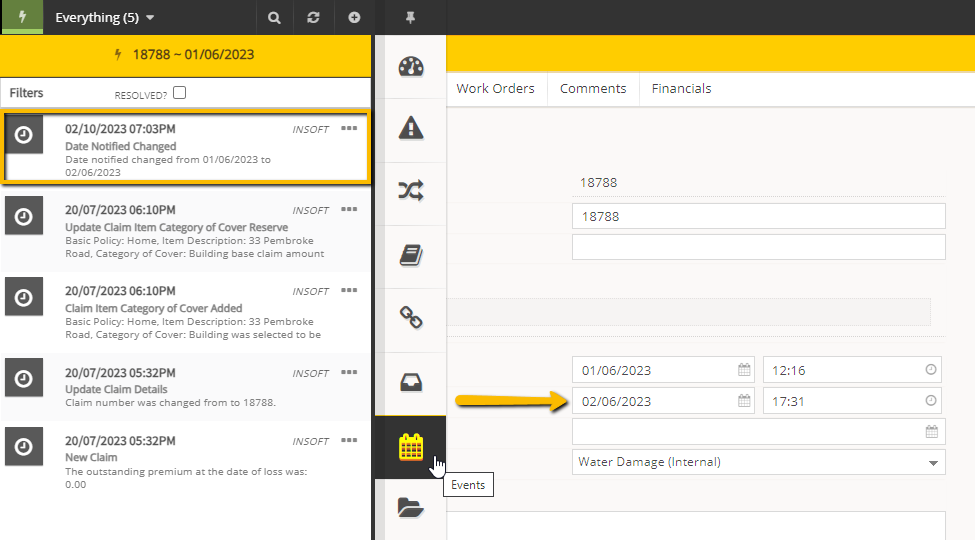Click the read-only 18788 value text

(x=598, y=182)
